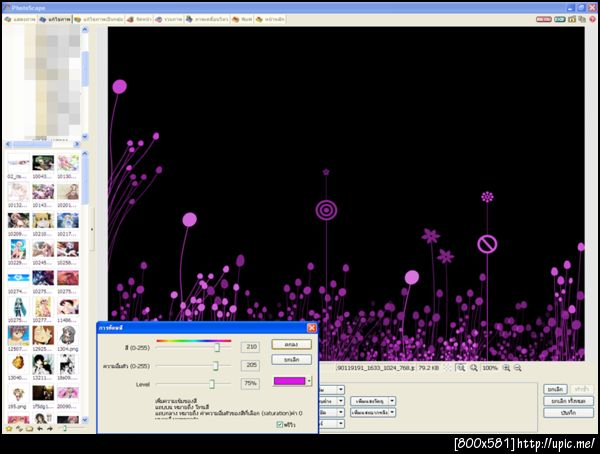Image resolution: width=600 pixels, height=454 pixels.
Task: Click the thumbnail size slider handle
Action: [65, 428]
